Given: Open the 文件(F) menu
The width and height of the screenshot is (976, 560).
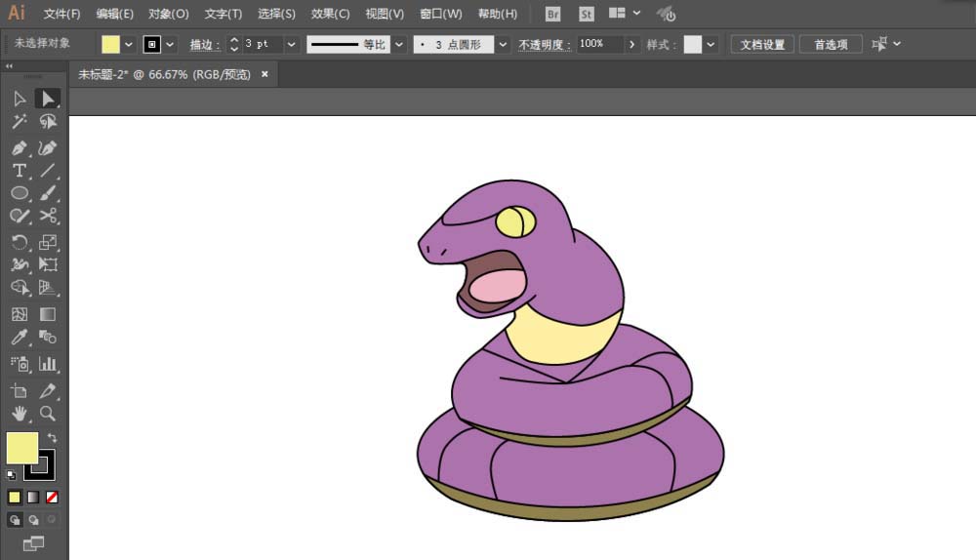Looking at the screenshot, I should (61, 14).
